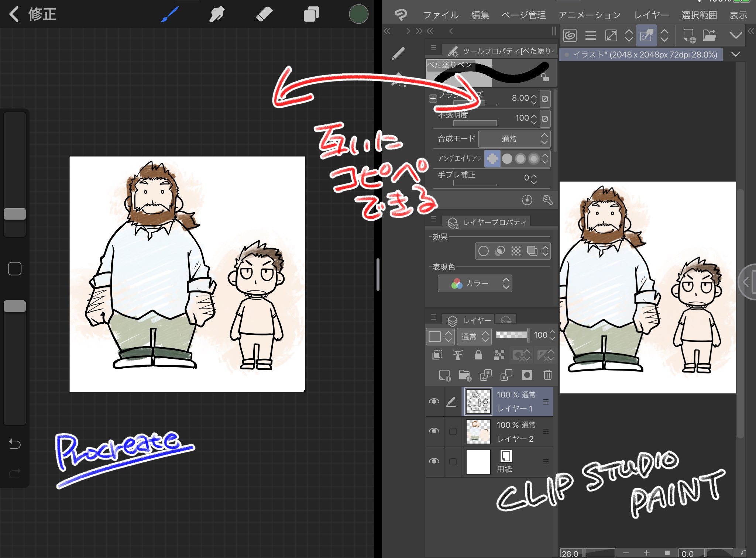
Task: Adjust the layer opacity slider bar
Action: click(x=512, y=335)
